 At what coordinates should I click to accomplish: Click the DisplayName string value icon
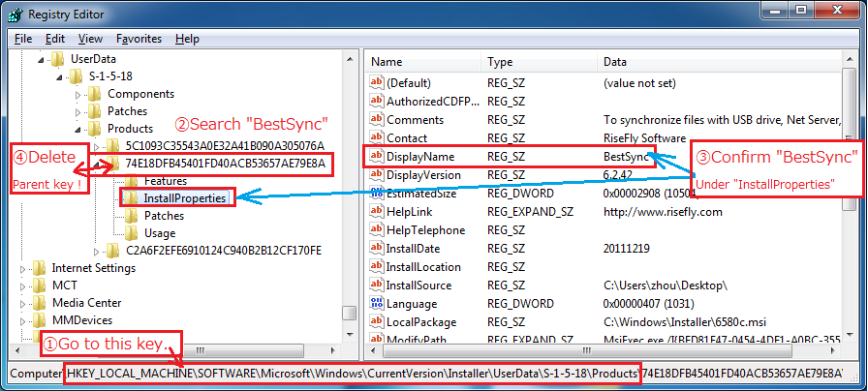(377, 157)
